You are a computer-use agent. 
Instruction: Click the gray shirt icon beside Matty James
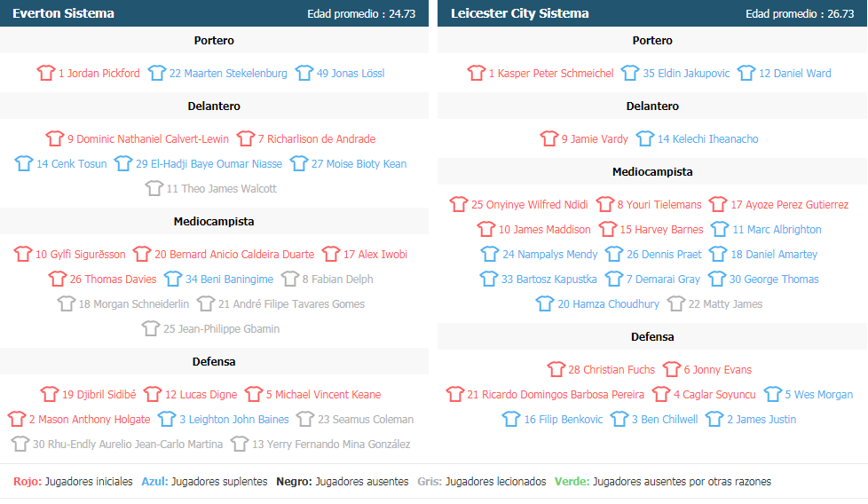coord(676,303)
